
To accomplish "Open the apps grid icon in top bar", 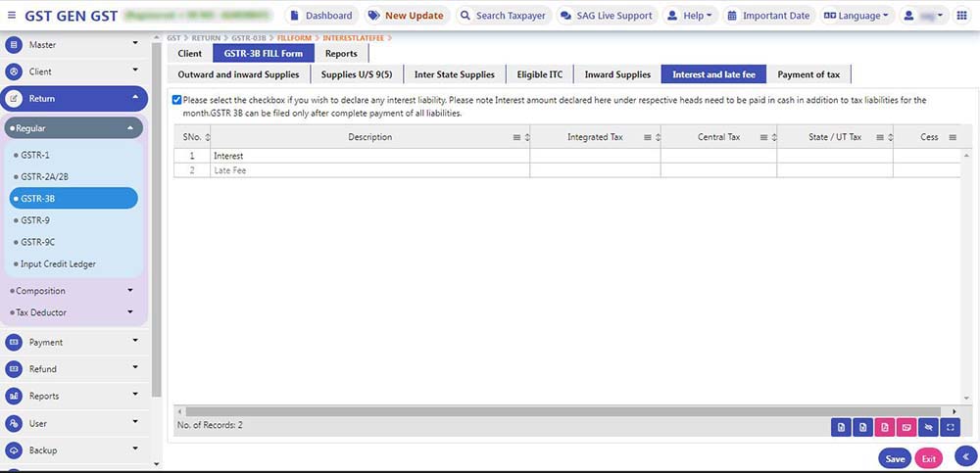I will 961,16.
